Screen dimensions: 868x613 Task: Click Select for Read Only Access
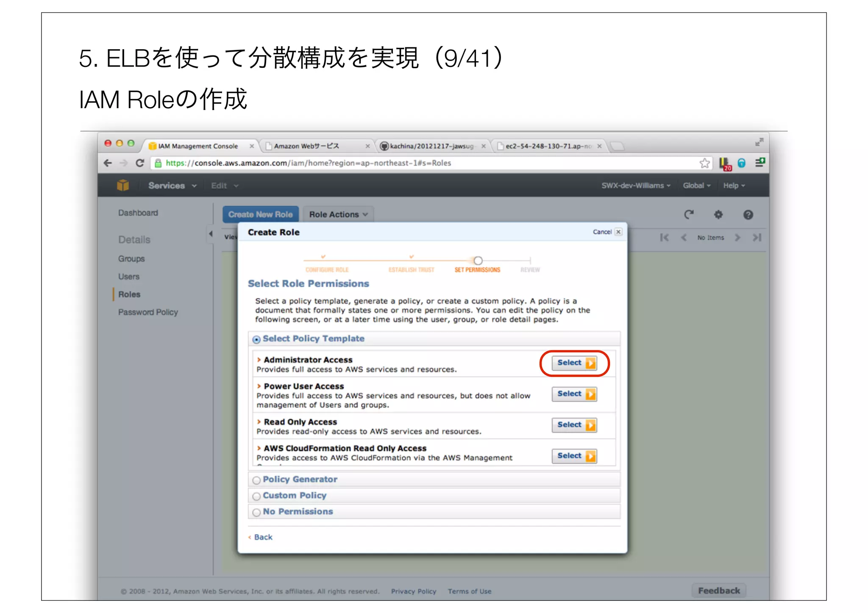574,425
